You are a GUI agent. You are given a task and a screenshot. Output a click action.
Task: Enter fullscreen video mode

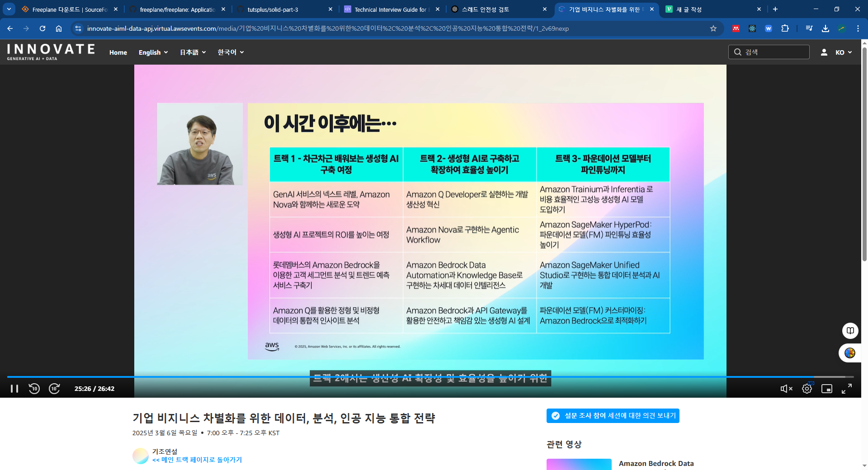tap(847, 389)
